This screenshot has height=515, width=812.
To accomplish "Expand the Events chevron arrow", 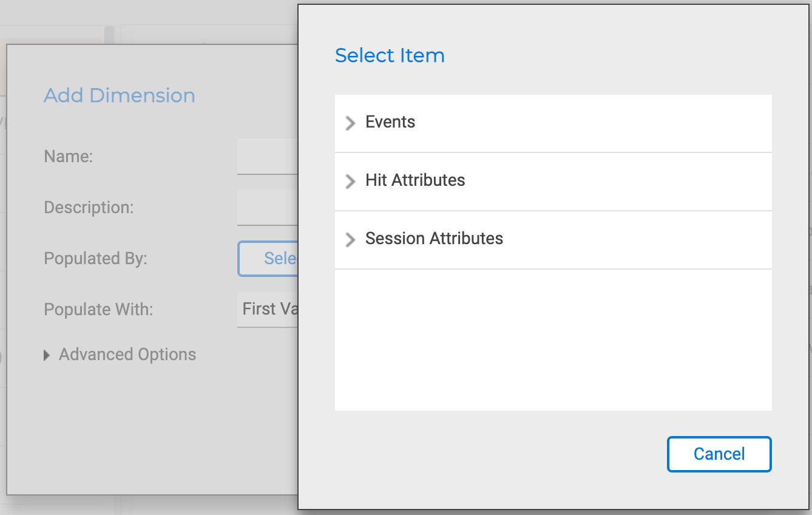I will click(x=350, y=123).
